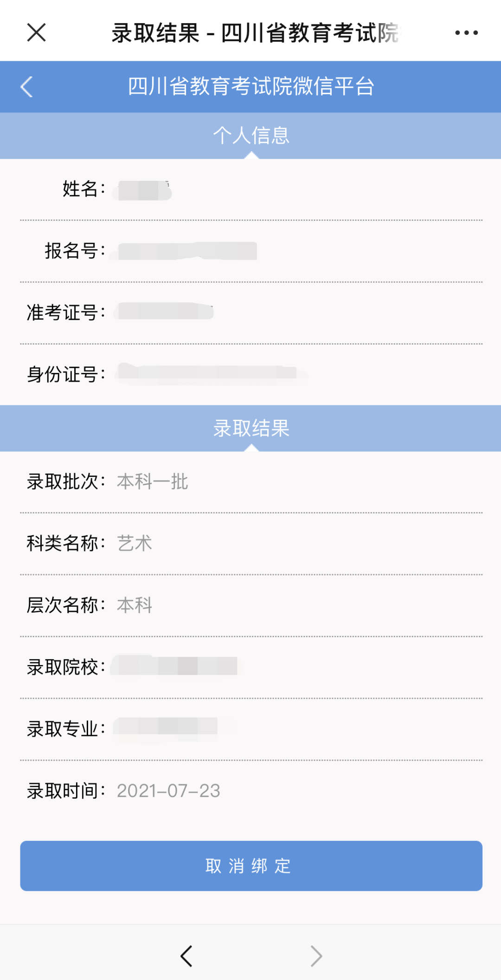Tap the page title 录取结果 - 四川省教育考试院
Screen dimensions: 501x980
coord(255,33)
